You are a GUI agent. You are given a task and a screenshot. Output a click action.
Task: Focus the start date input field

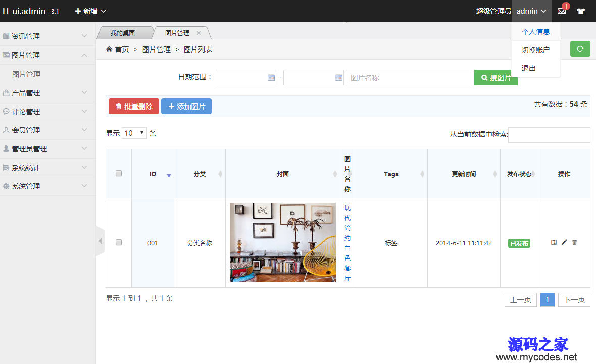tap(246, 78)
